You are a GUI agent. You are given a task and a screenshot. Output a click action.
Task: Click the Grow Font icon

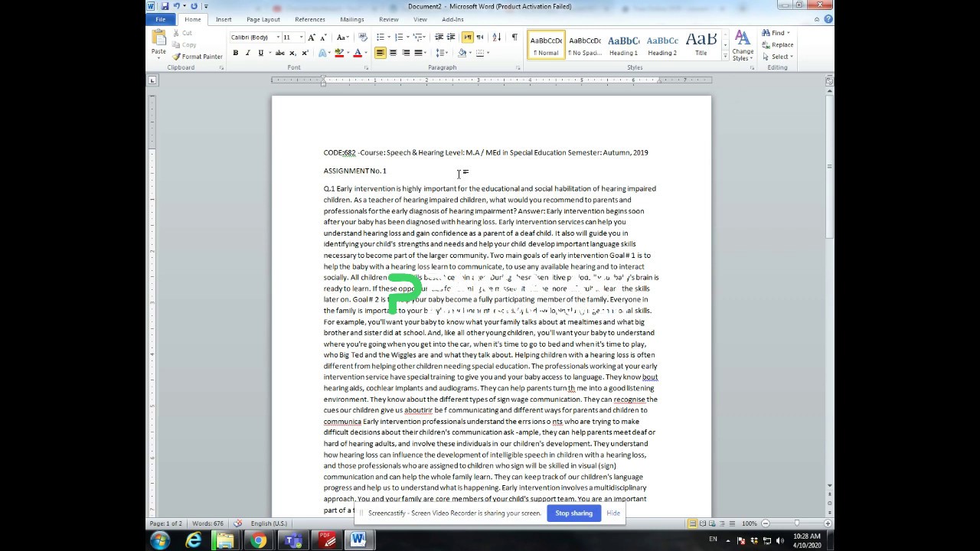coord(312,37)
